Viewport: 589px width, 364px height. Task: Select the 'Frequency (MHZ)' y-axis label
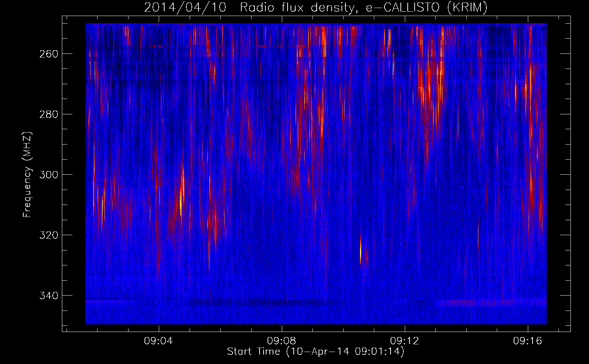click(27, 174)
